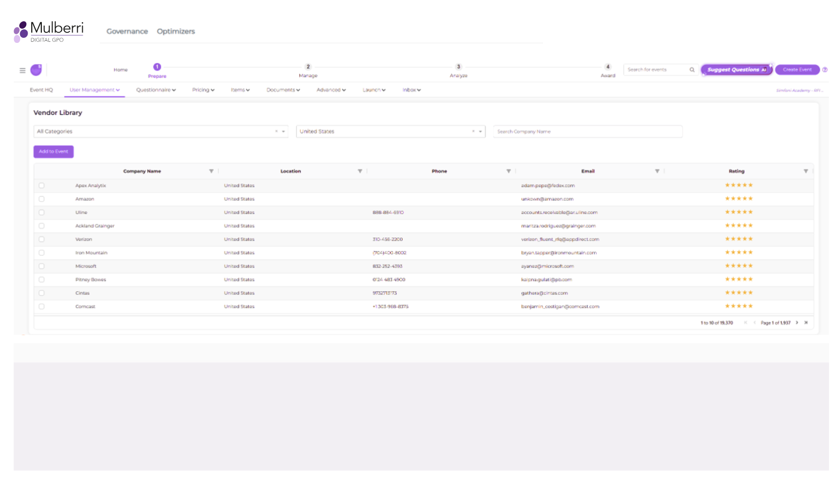This screenshot has width=840, height=504.
Task: Go to next page with the right arrow
Action: [797, 323]
